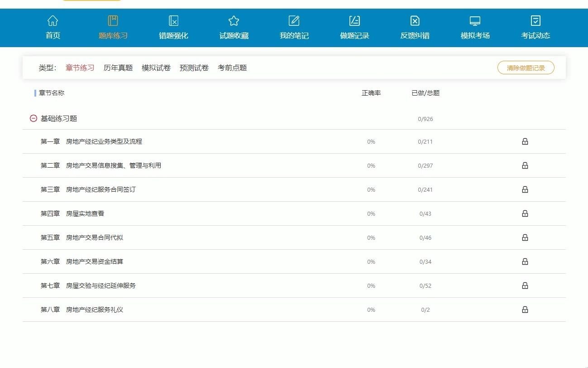588x368 pixels.
Task: Click lock icon for 第八章 row
Action: (x=525, y=310)
